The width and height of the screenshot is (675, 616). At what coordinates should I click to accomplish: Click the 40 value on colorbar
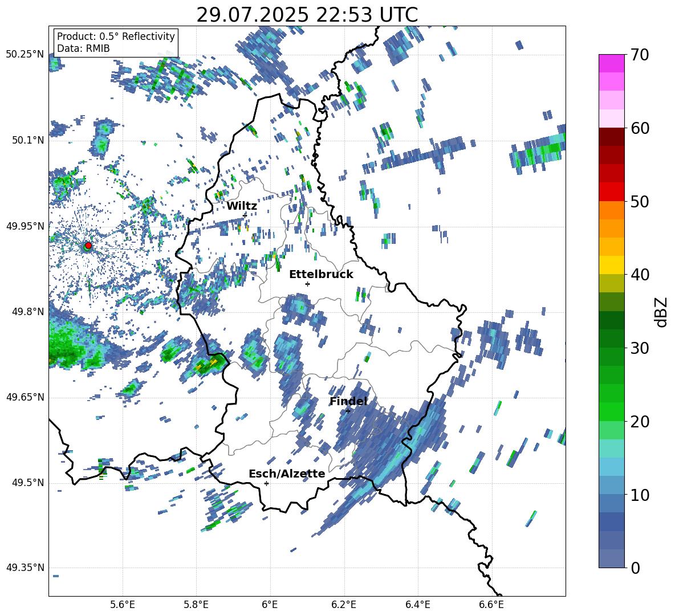[x=640, y=275]
